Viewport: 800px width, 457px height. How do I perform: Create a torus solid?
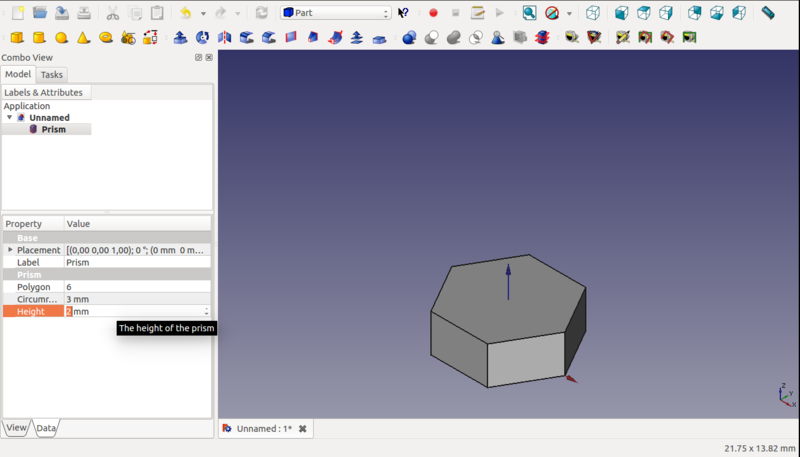coord(105,38)
